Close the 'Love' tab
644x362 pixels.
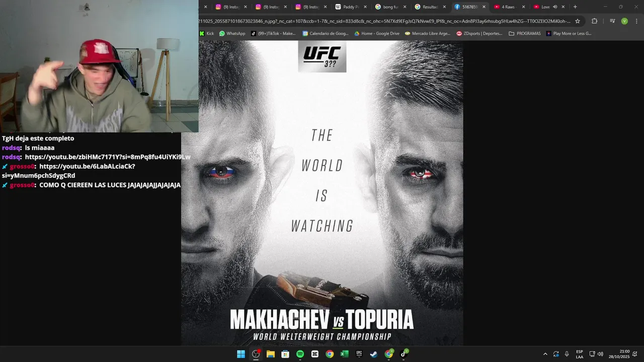[x=563, y=7]
